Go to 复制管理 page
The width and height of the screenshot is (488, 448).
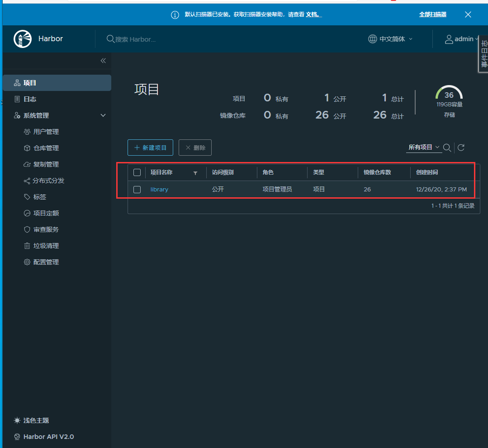click(x=46, y=164)
